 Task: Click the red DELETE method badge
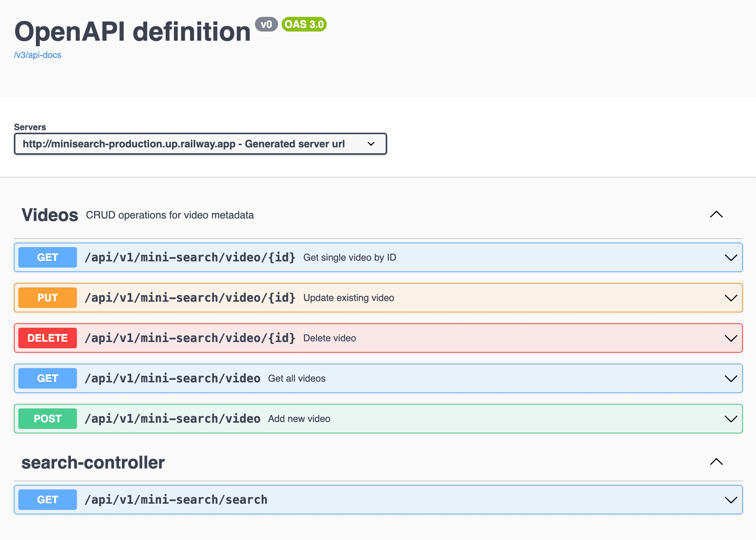click(x=48, y=338)
